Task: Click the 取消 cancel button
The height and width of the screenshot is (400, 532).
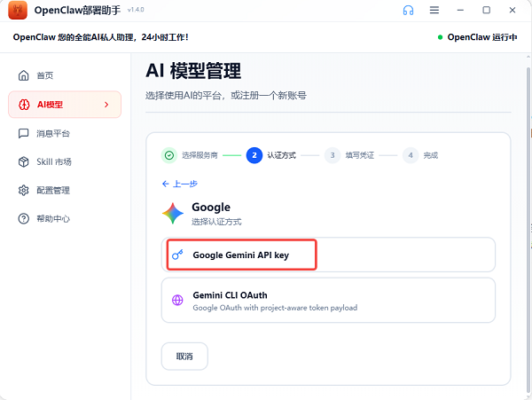Action: point(184,357)
